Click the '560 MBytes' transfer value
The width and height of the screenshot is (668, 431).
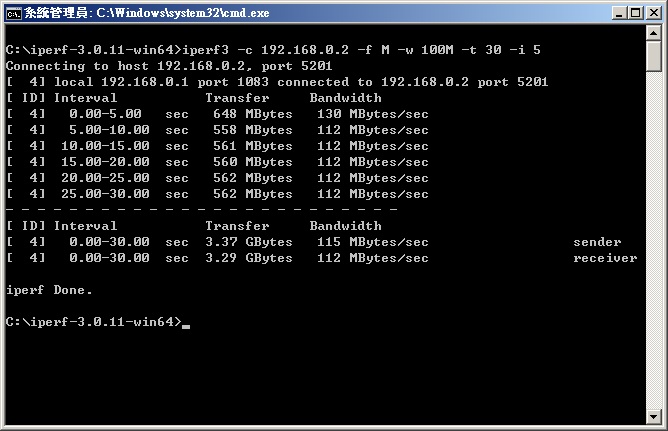click(x=253, y=162)
